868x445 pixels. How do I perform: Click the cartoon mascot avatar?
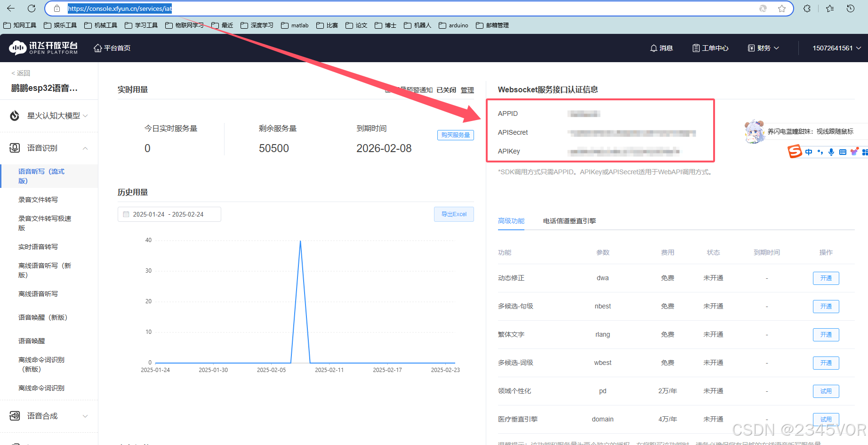click(754, 131)
